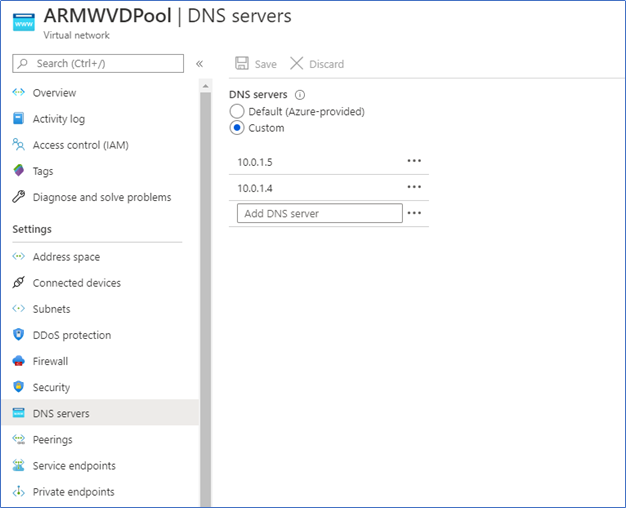Click the DNS servers info icon
Screen dimensions: 626x508
click(299, 95)
